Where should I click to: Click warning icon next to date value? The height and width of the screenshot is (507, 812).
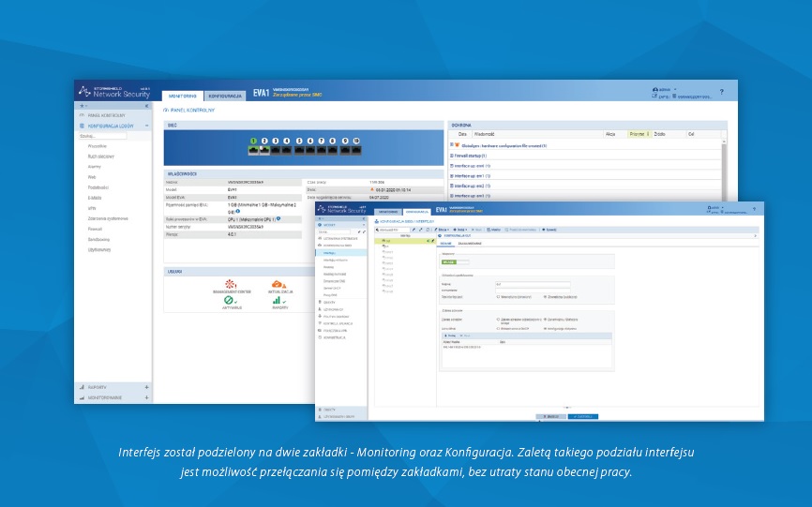[x=372, y=189]
